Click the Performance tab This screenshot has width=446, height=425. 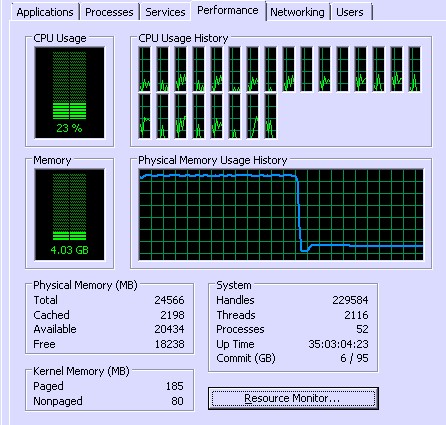pos(228,10)
